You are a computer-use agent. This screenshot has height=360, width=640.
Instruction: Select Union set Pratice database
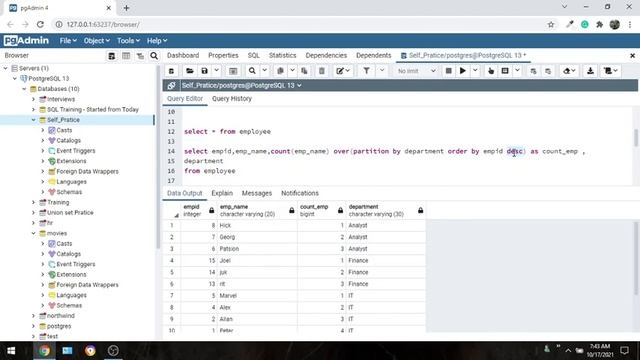[70, 213]
